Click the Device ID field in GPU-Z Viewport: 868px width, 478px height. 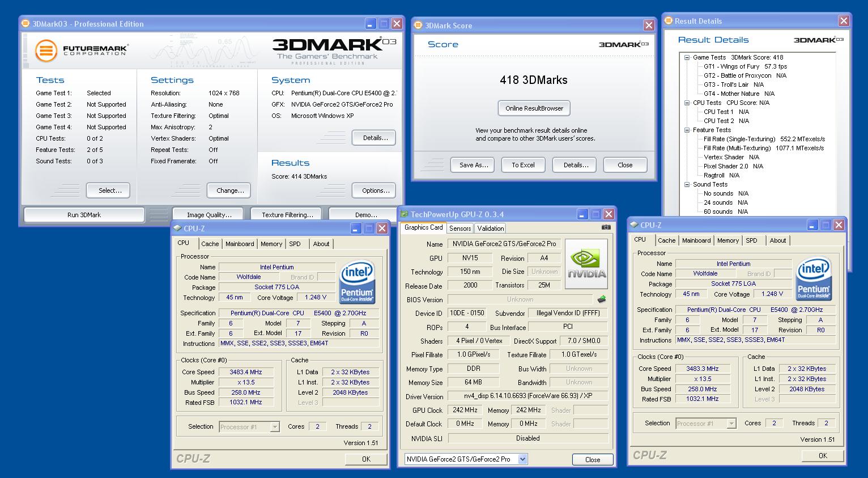click(467, 313)
